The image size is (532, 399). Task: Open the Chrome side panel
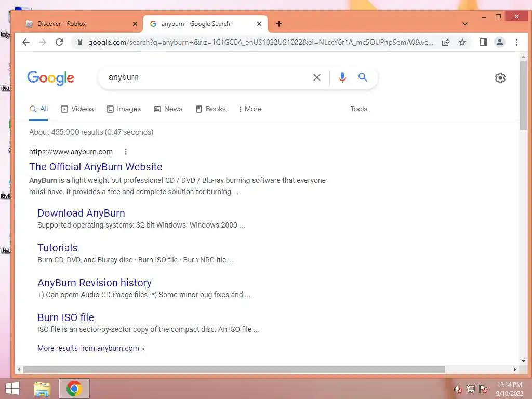[x=483, y=42]
